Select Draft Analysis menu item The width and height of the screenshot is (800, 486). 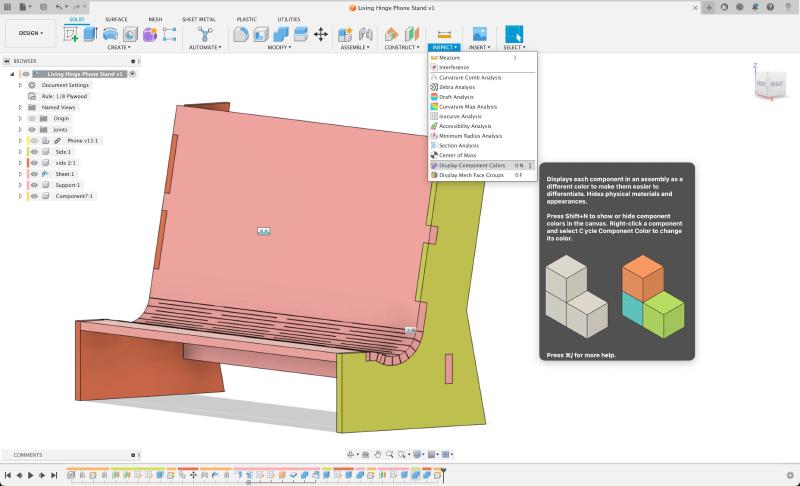(482, 97)
